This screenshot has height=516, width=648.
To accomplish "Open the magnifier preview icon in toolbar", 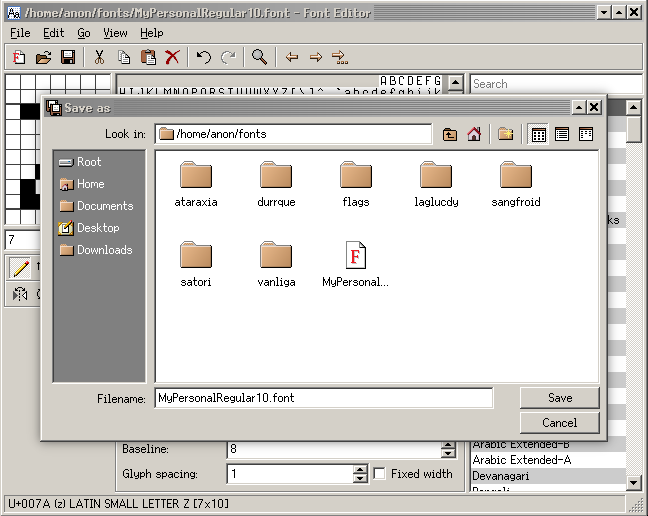I will point(259,58).
